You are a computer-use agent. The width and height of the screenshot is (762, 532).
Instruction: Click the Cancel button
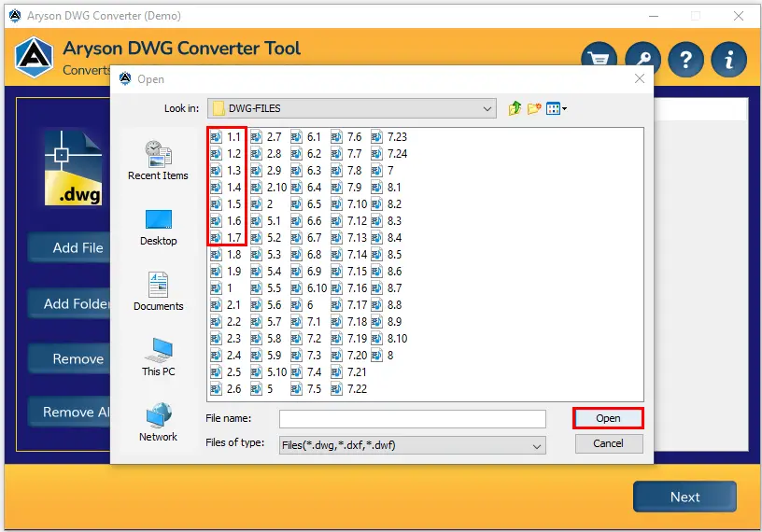tap(609, 443)
